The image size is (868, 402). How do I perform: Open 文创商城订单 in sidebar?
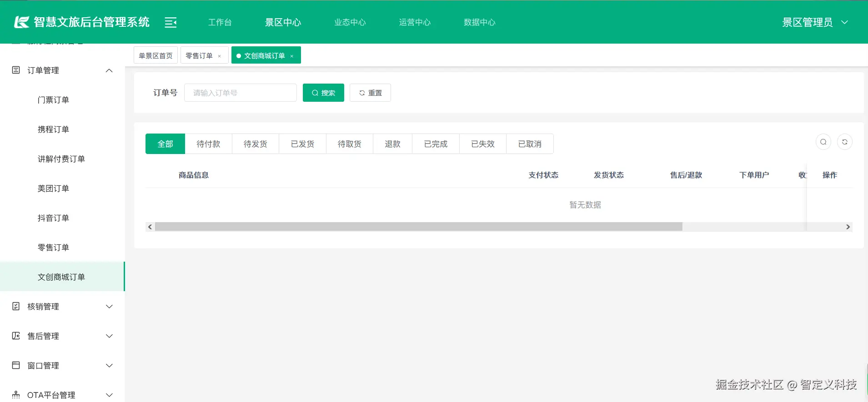point(62,277)
